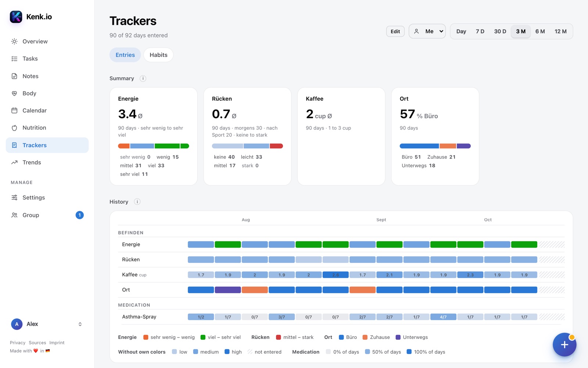The width and height of the screenshot is (588, 368).
Task: Click the floating plus add button
Action: tap(564, 345)
